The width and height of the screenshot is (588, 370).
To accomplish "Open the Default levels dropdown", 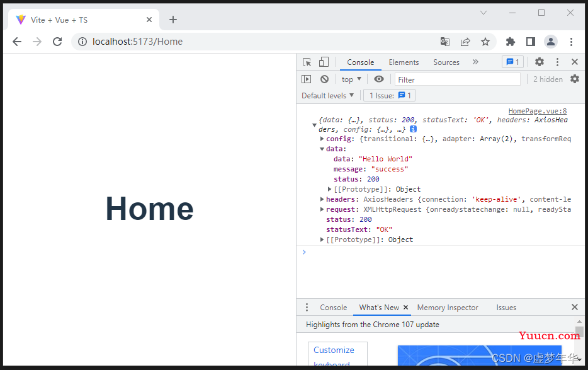I will tap(327, 95).
